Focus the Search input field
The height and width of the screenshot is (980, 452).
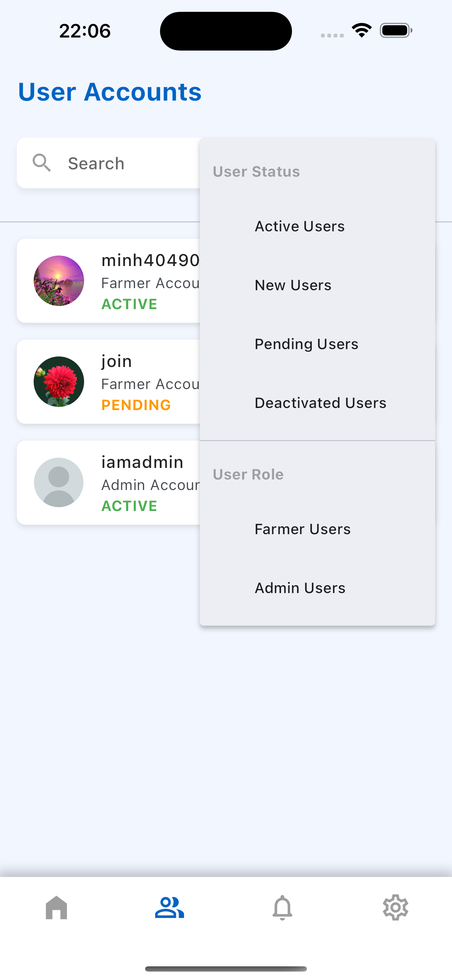[108, 163]
